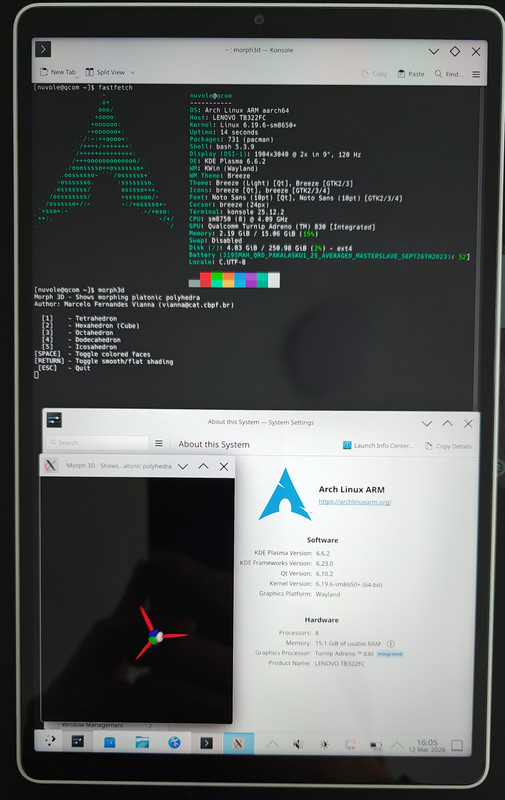Click the memory info circle icon
This screenshot has height=800, width=505.
[391, 643]
